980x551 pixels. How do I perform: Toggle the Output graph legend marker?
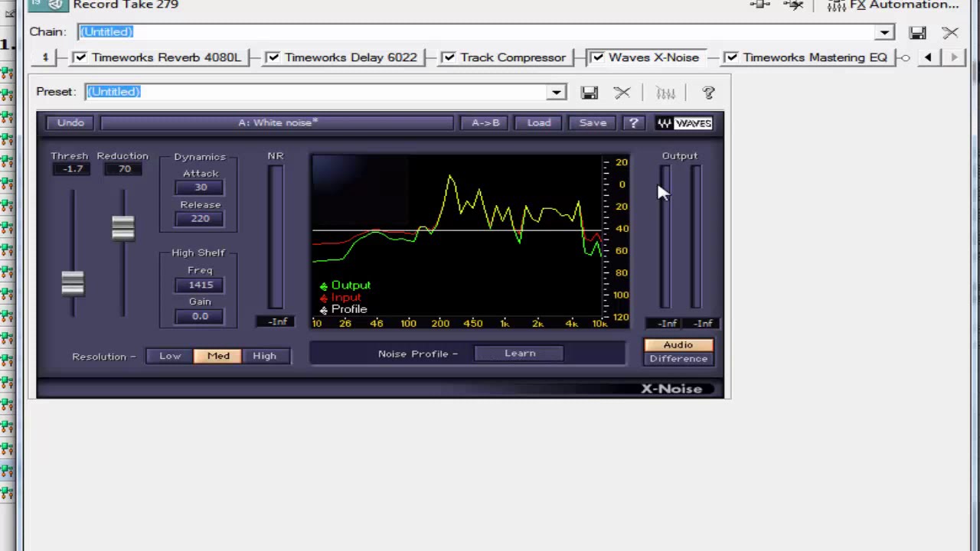point(324,285)
